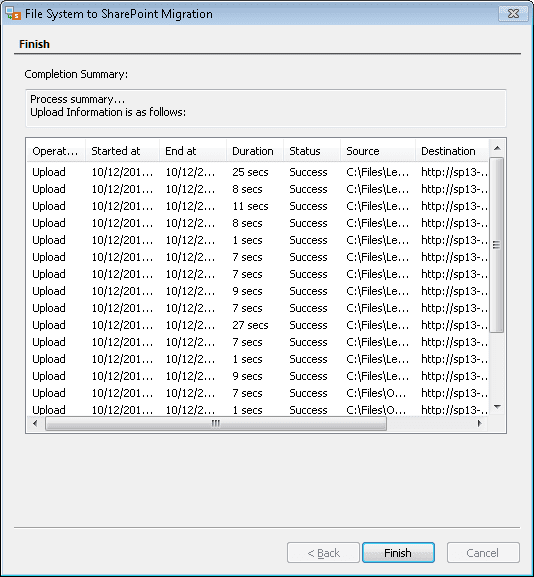Click the horizontal scrollbar right arrow
Screen dimensions: 534x577
point(480,423)
